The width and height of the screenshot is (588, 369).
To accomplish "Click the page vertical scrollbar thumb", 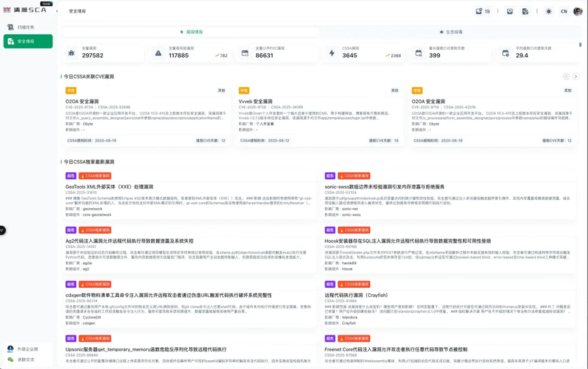I will 580,45.
